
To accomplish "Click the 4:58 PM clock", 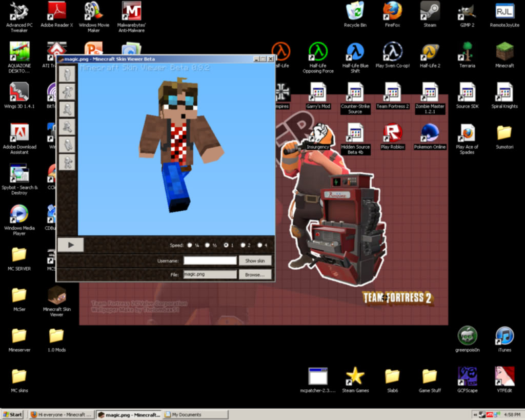I will click(512, 415).
